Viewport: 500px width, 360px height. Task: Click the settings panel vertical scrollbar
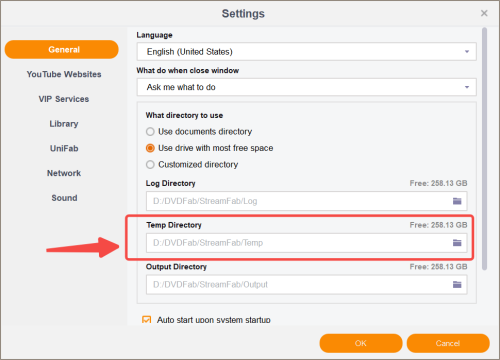pyautogui.click(x=484, y=149)
